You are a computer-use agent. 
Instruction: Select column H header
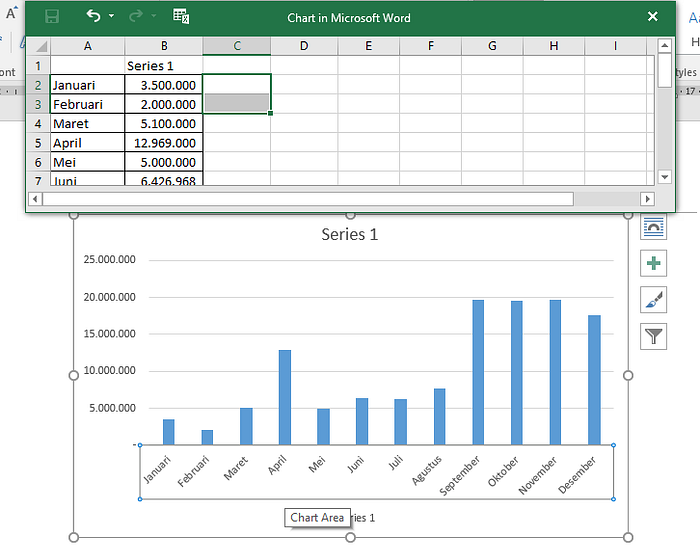(554, 46)
